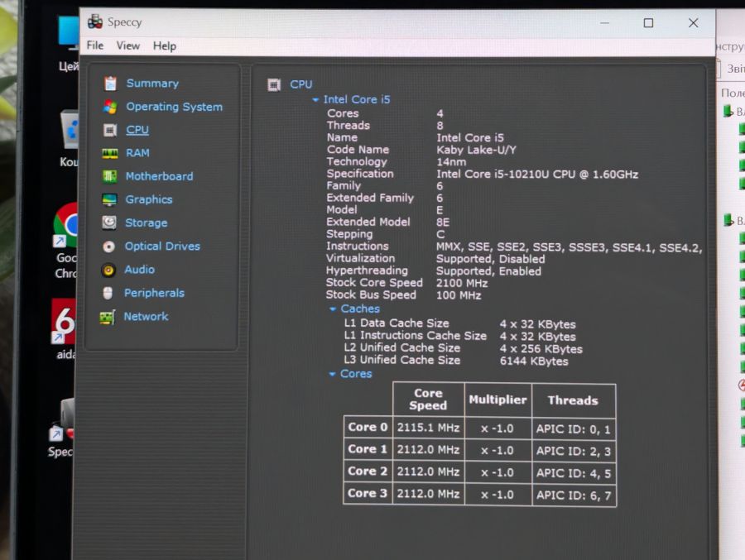Close the Speccy window

pos(693,23)
